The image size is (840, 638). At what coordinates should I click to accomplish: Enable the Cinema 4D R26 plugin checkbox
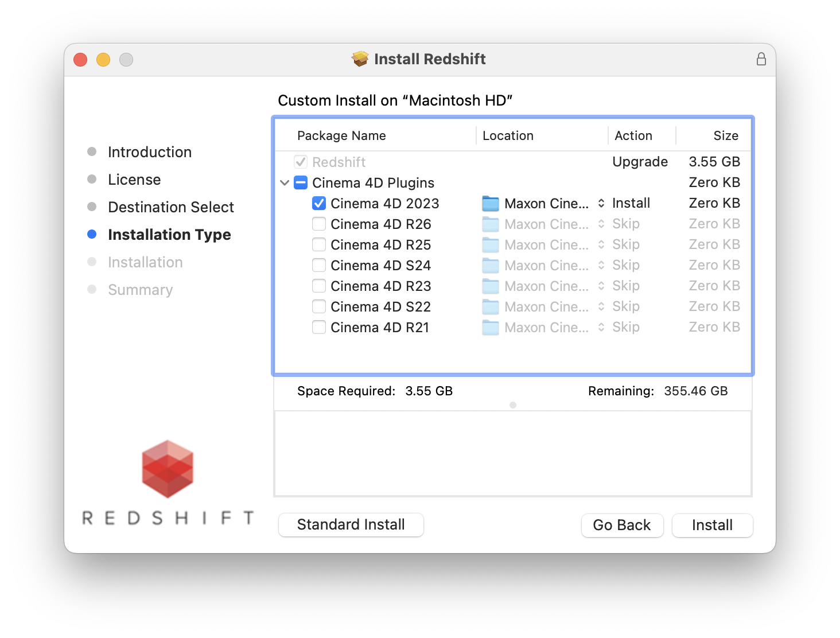(319, 224)
